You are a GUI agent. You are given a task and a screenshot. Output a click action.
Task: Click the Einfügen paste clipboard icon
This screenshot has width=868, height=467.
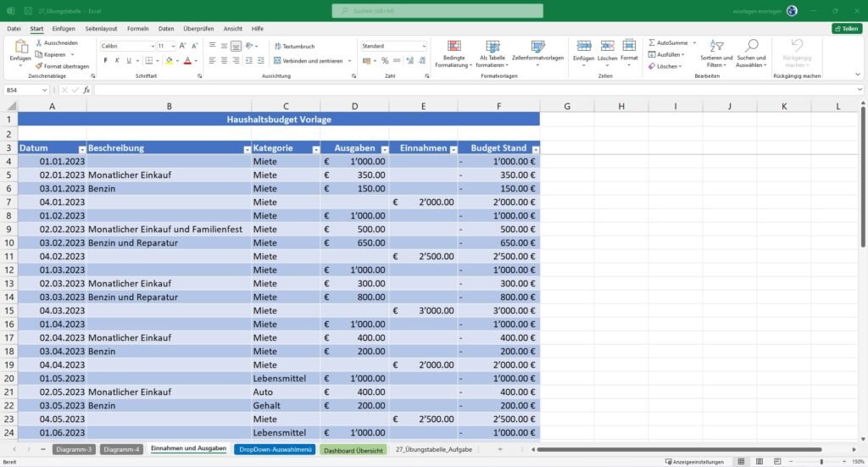pyautogui.click(x=20, y=47)
